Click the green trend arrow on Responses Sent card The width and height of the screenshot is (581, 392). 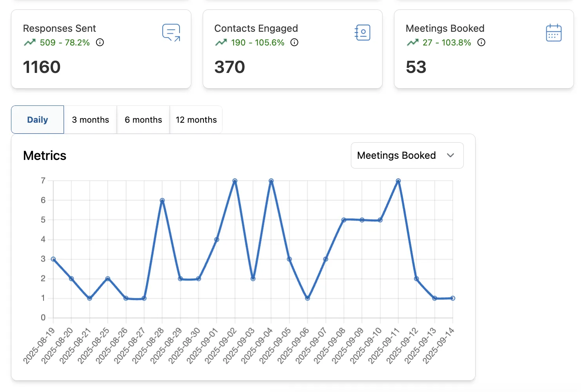point(29,42)
